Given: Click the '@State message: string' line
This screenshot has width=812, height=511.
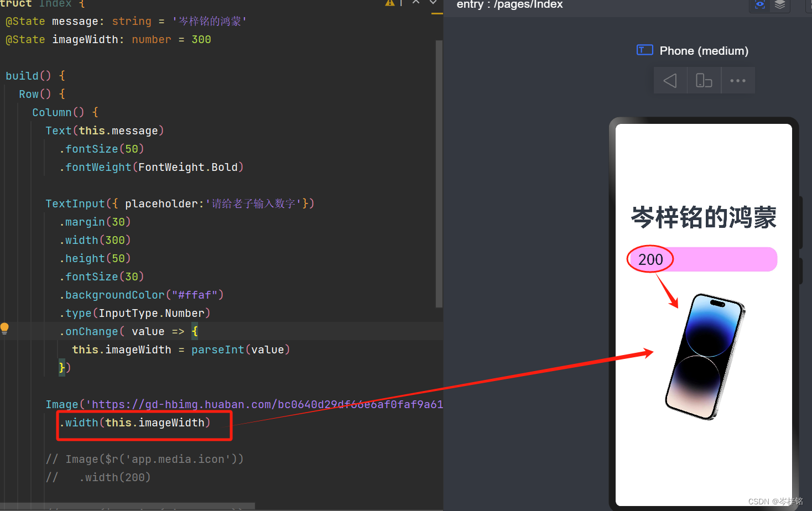Looking at the screenshot, I should [126, 21].
